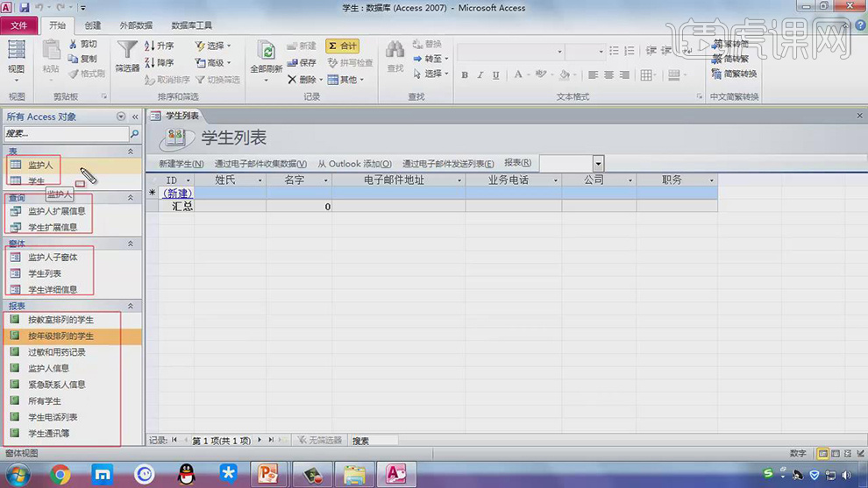Open the 报表 dropdown in the form
The height and width of the screenshot is (488, 868).
(x=599, y=164)
